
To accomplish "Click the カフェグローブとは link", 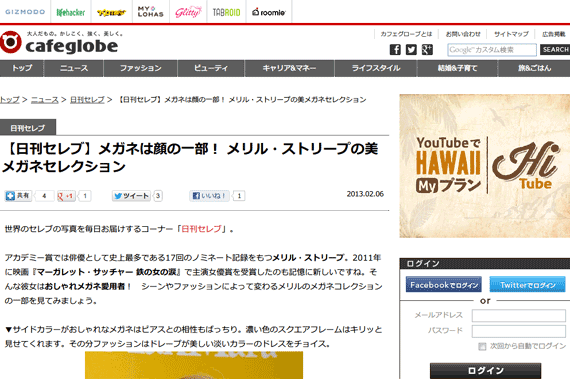I will coord(406,34).
